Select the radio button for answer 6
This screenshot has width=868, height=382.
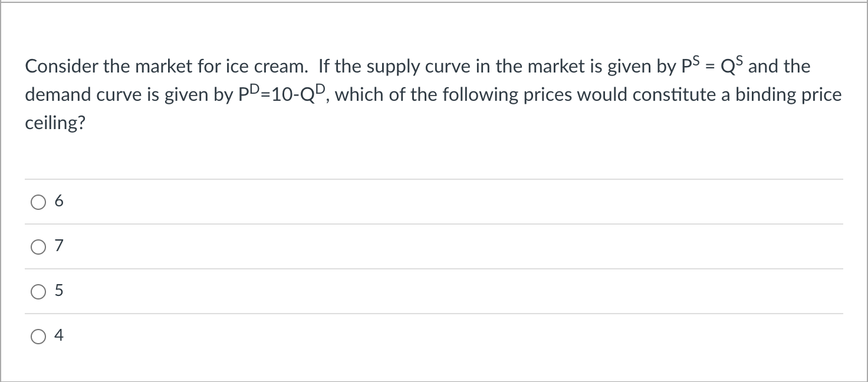tap(38, 202)
